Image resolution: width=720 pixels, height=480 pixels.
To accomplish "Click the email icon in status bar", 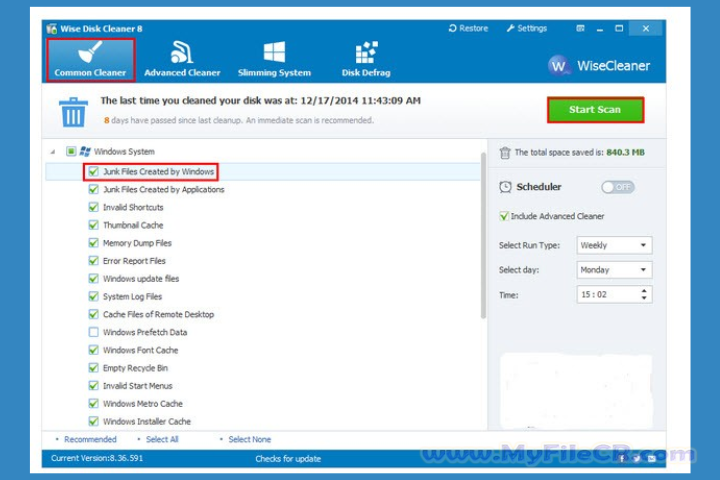I will pos(652,458).
